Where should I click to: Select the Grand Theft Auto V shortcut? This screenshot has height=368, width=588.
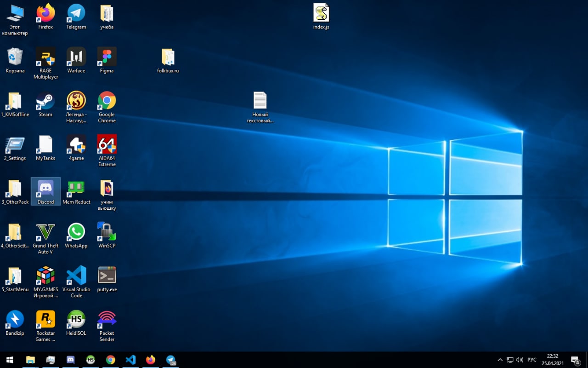tap(45, 238)
